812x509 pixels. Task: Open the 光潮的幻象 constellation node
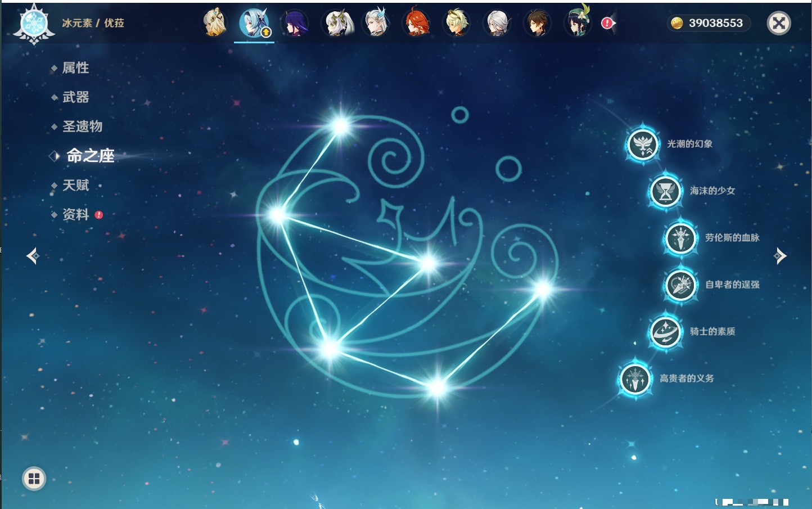coord(642,145)
